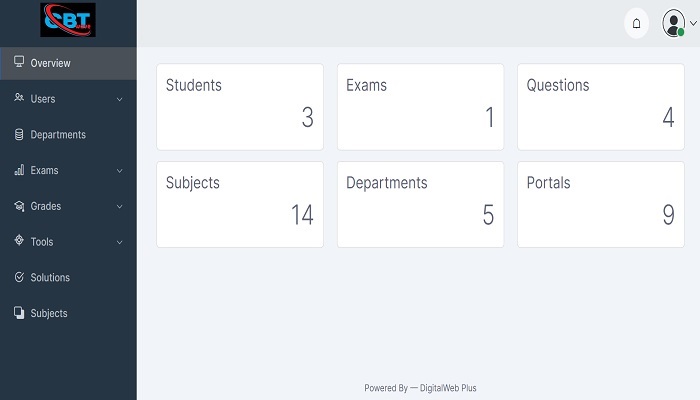
Task: Open notifications via the bell icon
Action: [x=636, y=23]
